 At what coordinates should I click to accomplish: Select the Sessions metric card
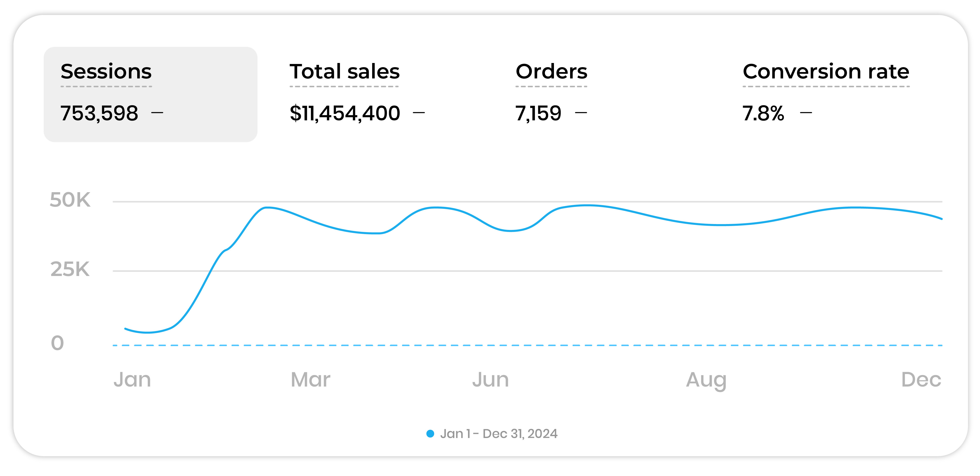coord(150,94)
